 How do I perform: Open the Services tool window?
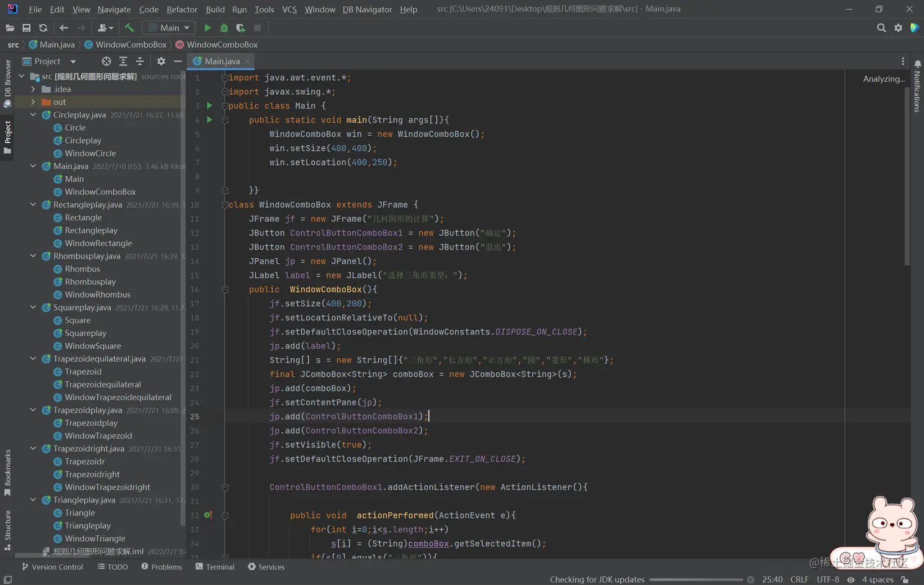pyautogui.click(x=266, y=567)
